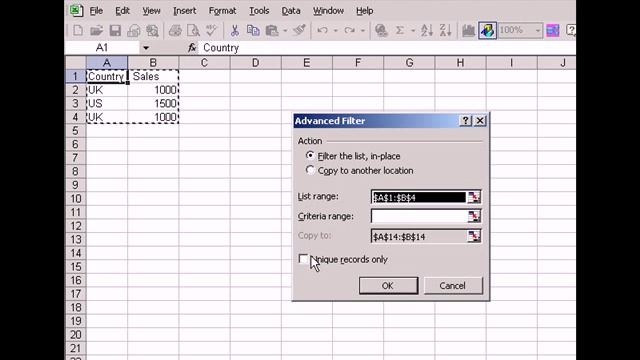
Task: Click the Copy to collapse dialog icon
Action: pyautogui.click(x=474, y=236)
